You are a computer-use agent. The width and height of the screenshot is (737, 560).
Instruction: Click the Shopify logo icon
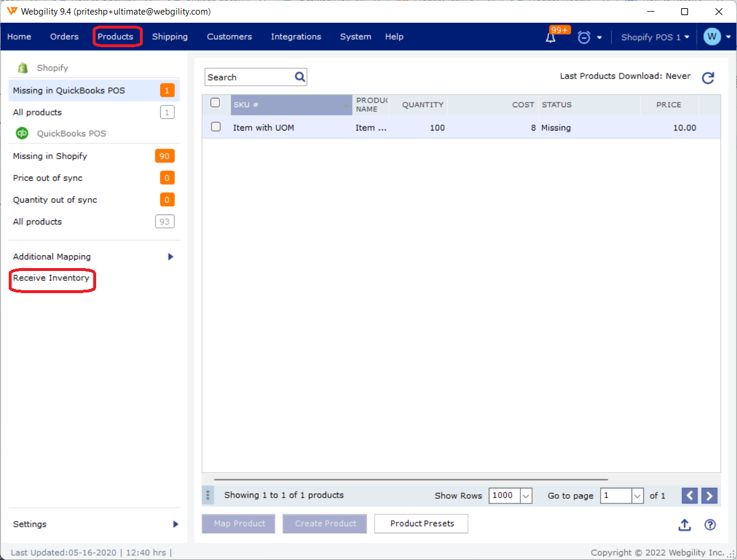coord(23,68)
